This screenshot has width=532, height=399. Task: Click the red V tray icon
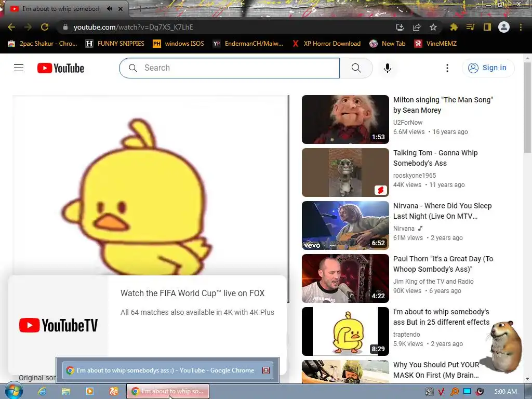tap(441, 392)
